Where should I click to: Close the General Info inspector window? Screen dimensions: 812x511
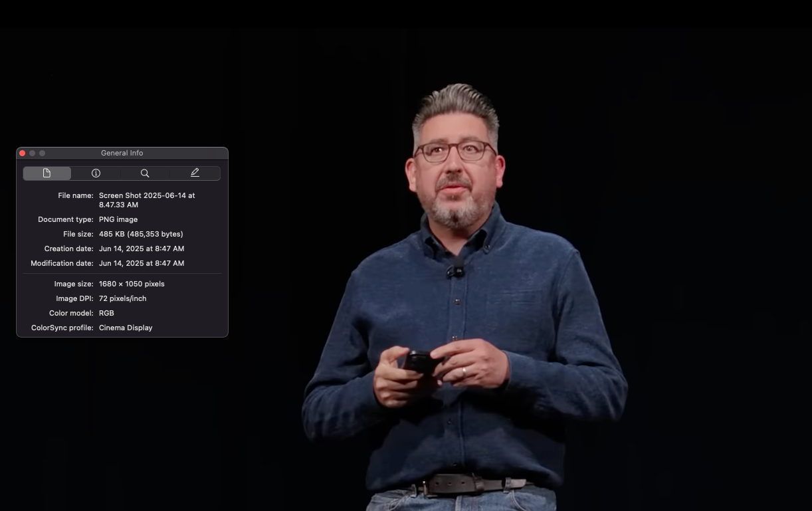(x=22, y=153)
